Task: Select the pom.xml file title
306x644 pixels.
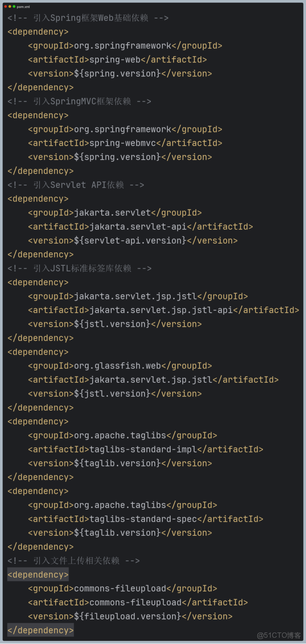Action: (x=24, y=7)
